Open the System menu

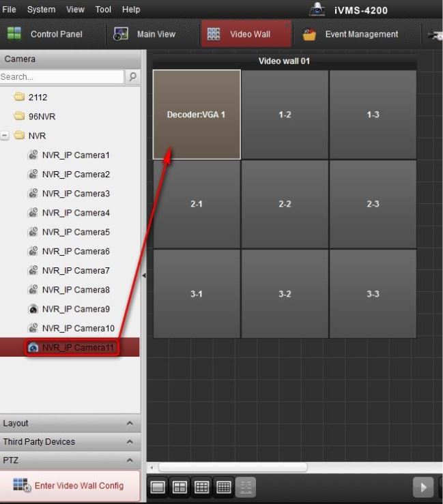[41, 10]
